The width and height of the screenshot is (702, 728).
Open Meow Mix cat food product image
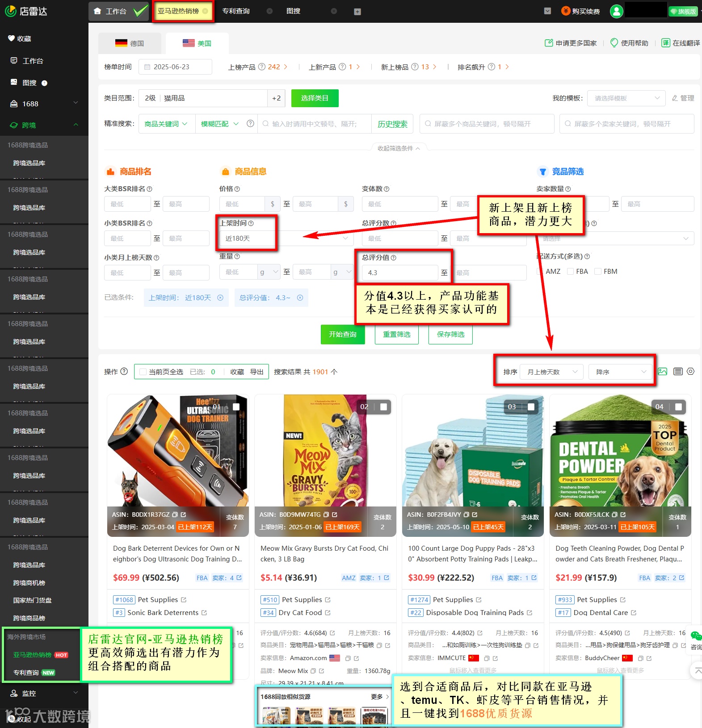[325, 451]
